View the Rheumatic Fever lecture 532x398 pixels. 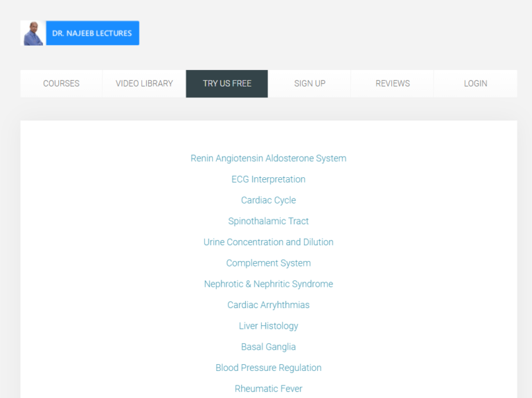[x=268, y=389]
